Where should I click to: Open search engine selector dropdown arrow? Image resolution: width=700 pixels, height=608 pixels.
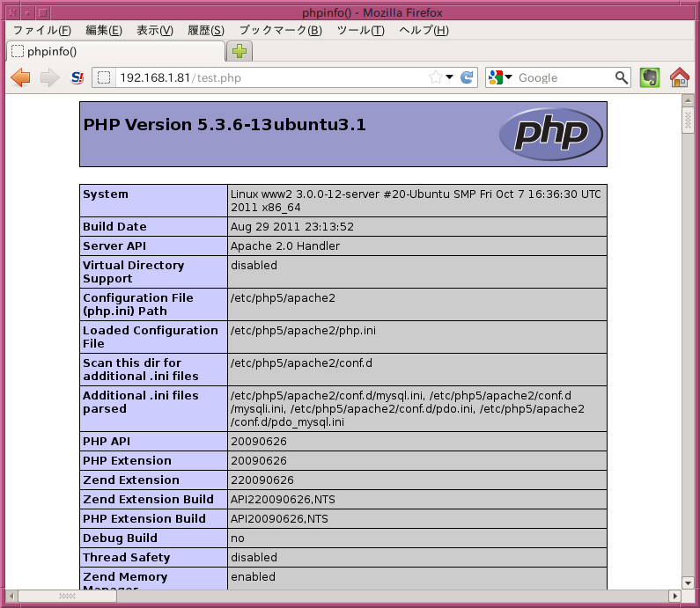point(508,77)
